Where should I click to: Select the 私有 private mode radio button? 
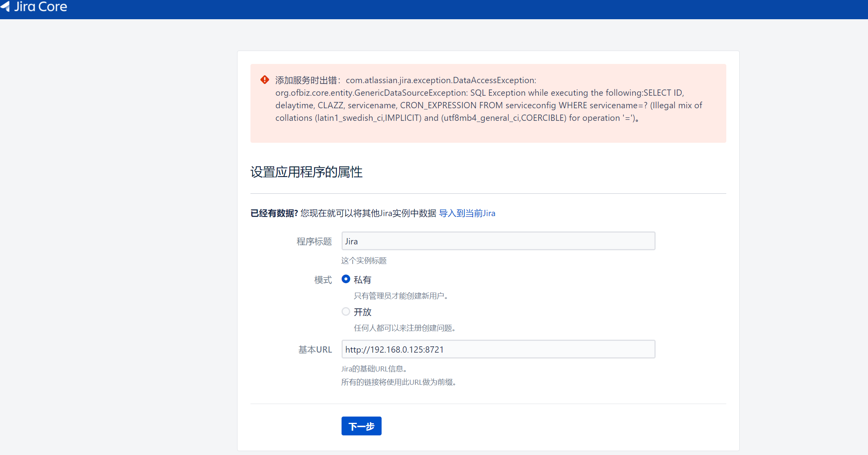tap(346, 279)
